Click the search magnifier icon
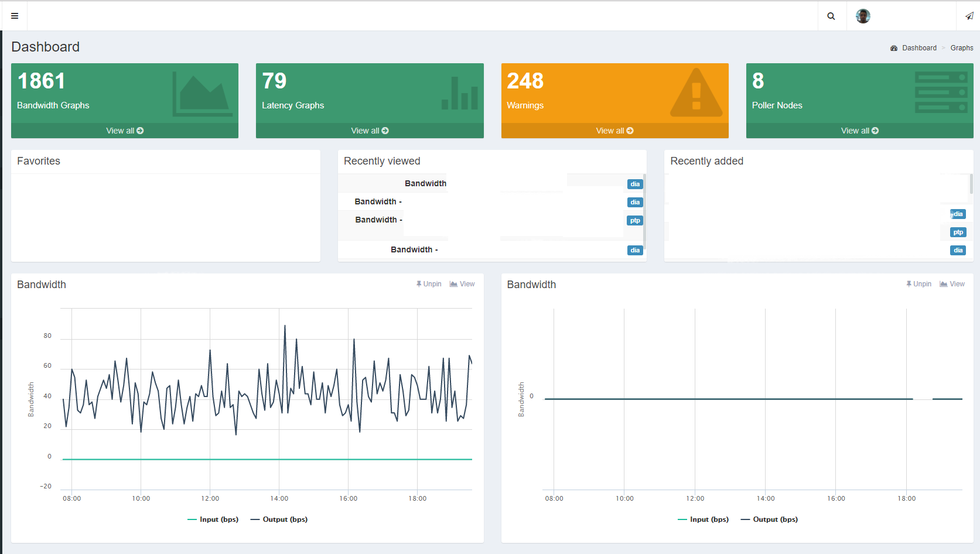Viewport: 980px width, 554px height. [x=831, y=16]
